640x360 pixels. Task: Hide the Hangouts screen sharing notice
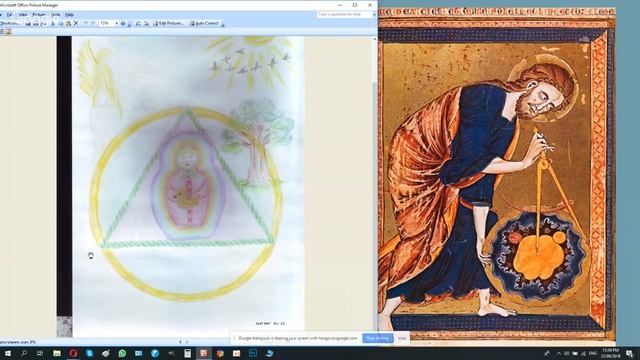coord(402,338)
